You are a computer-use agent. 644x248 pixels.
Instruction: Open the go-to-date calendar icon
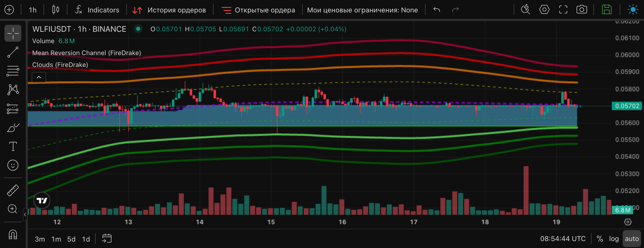(x=107, y=239)
